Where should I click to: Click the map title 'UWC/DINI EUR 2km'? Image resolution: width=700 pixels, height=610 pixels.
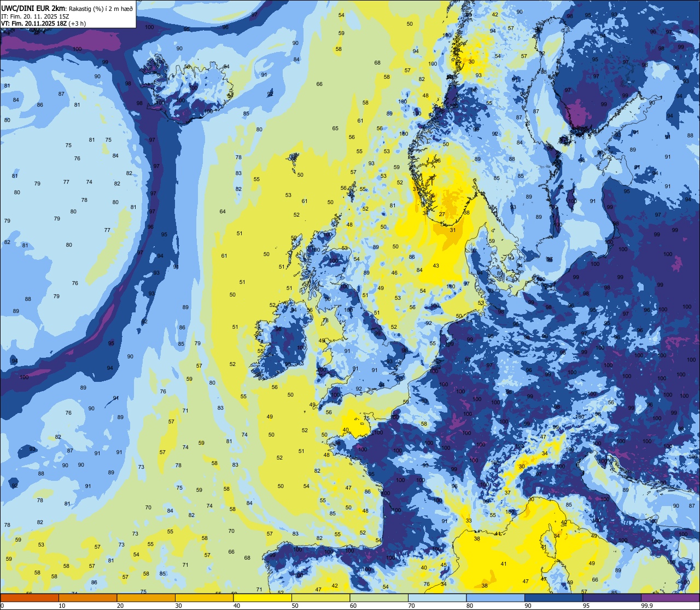pos(33,8)
